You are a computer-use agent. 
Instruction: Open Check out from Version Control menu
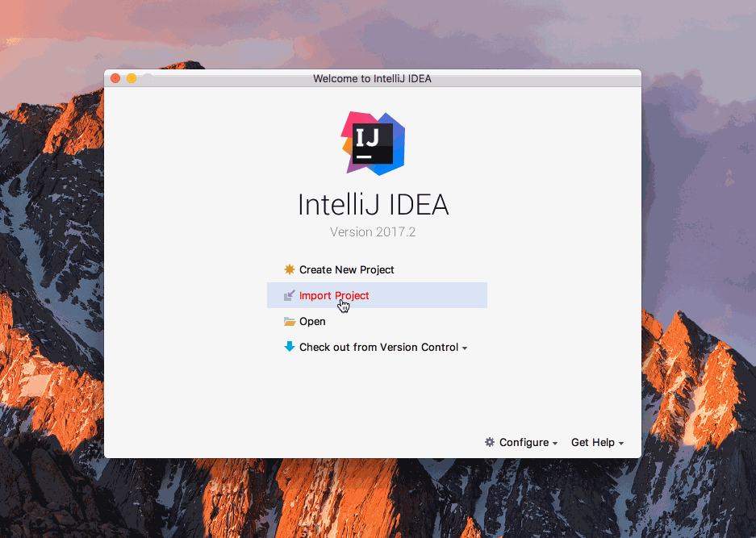click(382, 347)
